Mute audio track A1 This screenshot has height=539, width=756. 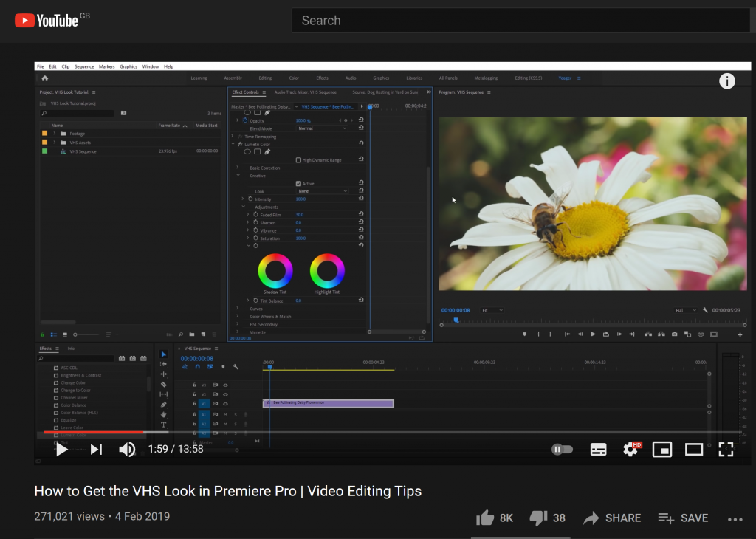pyautogui.click(x=225, y=415)
